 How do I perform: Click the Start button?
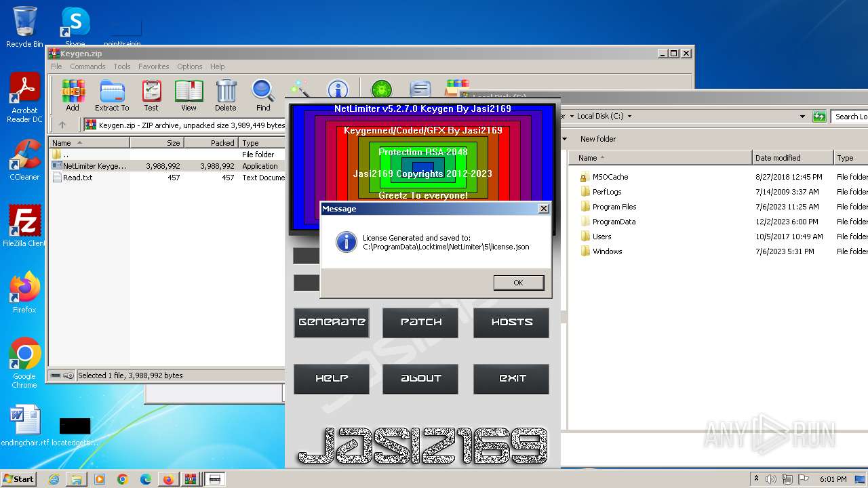click(x=18, y=479)
